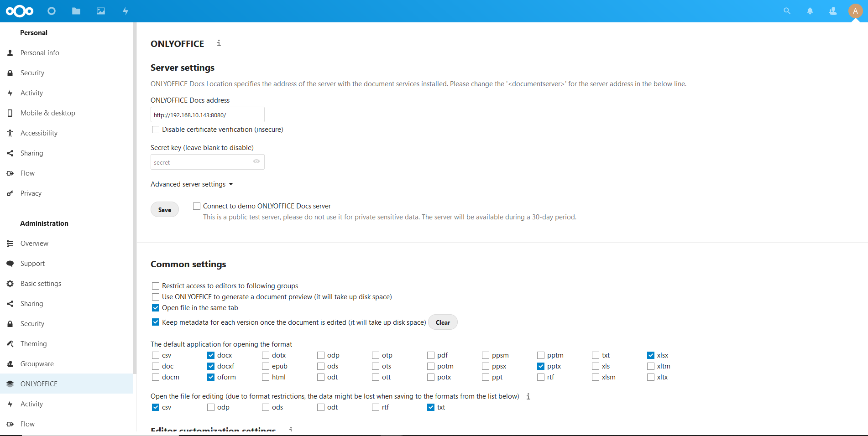Open administration Sharing settings
The height and width of the screenshot is (436, 868).
pyautogui.click(x=67, y=304)
